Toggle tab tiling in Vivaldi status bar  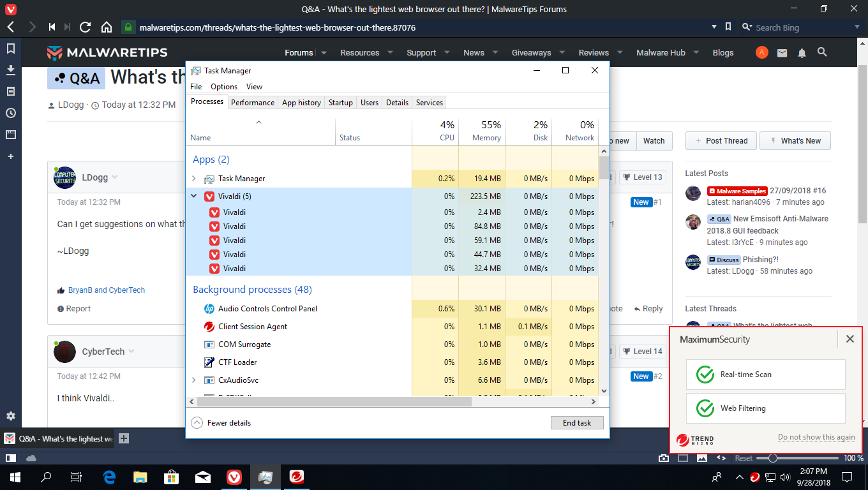pos(683,458)
